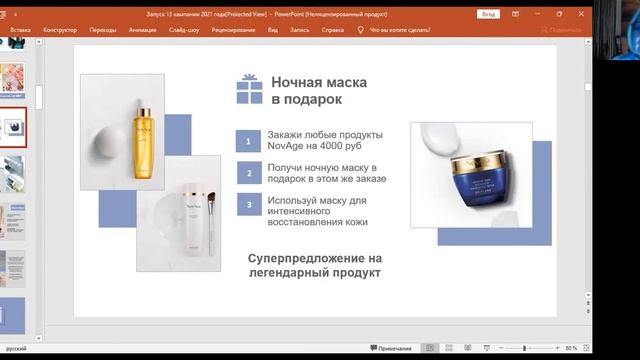This screenshot has width=640, height=360.
Task: Click main editor scroll down arrow
Action: click(x=588, y=295)
